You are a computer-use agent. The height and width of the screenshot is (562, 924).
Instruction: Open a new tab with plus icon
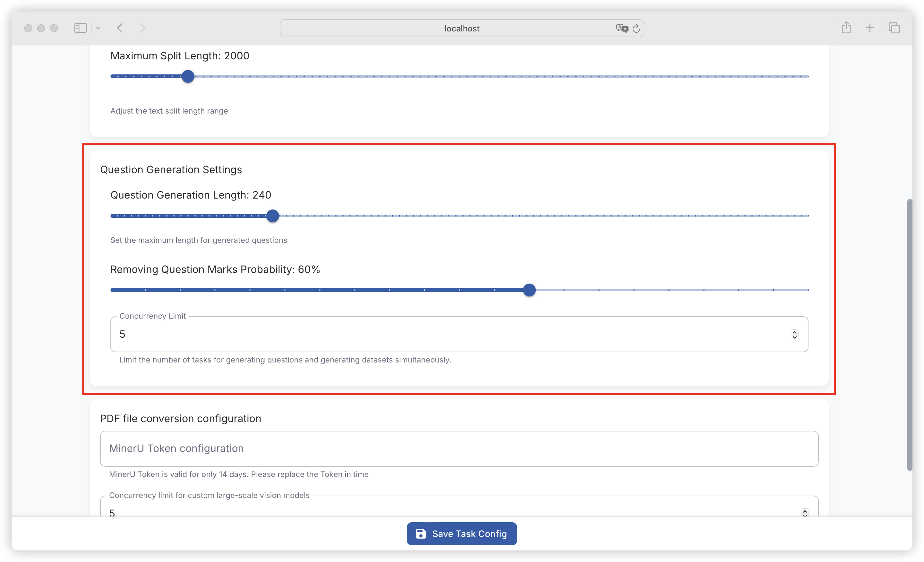870,28
